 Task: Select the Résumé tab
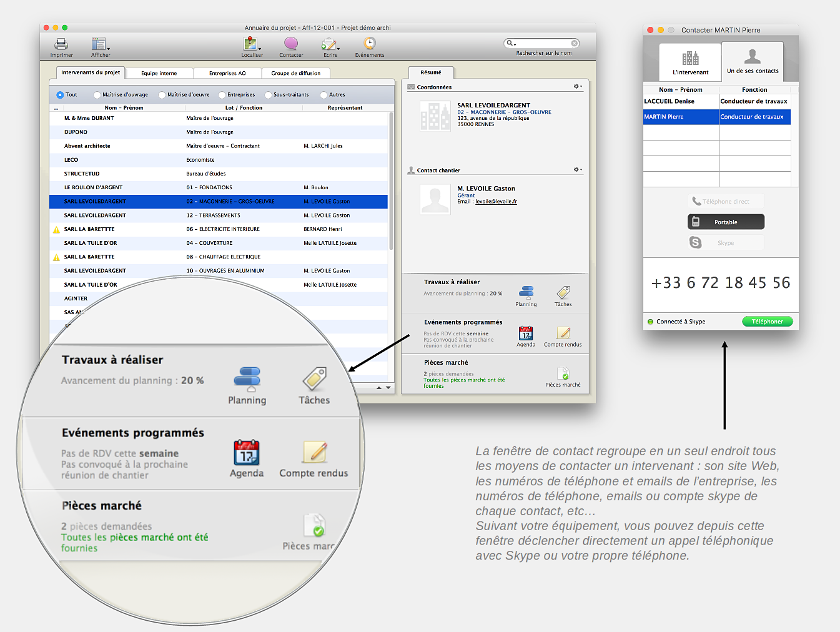click(431, 72)
